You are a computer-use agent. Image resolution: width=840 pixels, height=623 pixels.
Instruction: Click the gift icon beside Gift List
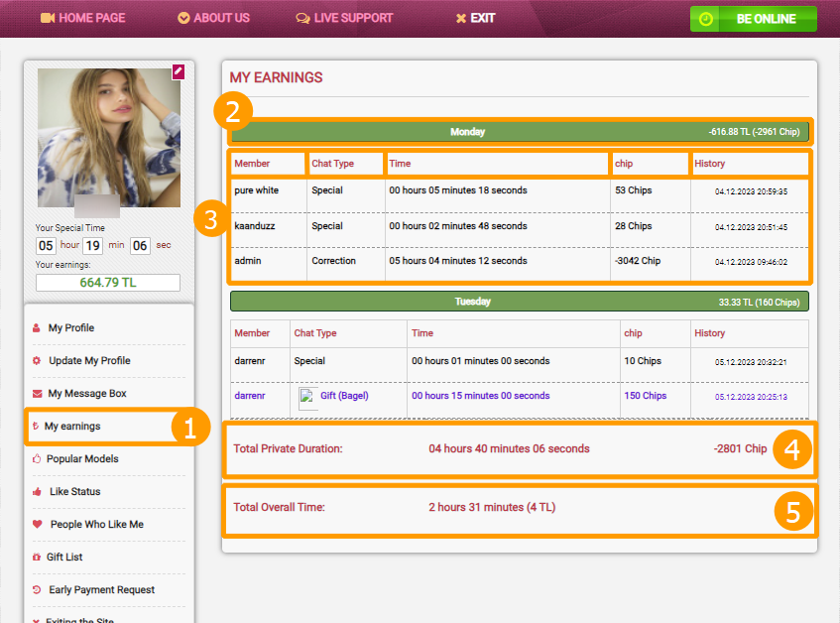coord(37,558)
